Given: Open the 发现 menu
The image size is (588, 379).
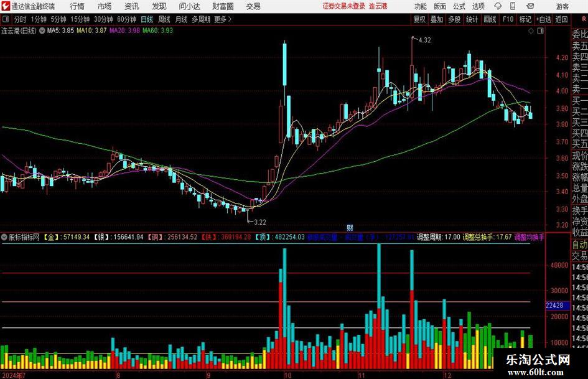Looking at the screenshot, I should [159, 6].
